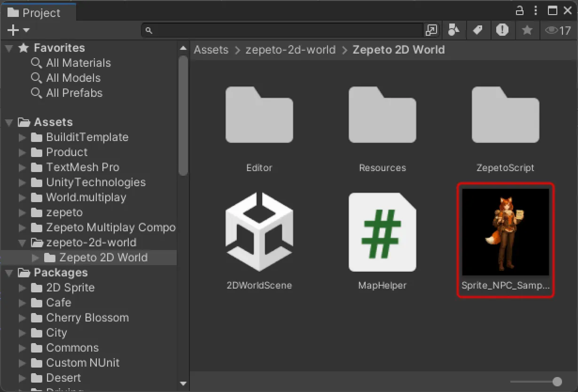This screenshot has width=578, height=392.
Task: Click Assets in the breadcrumb path
Action: (x=211, y=50)
